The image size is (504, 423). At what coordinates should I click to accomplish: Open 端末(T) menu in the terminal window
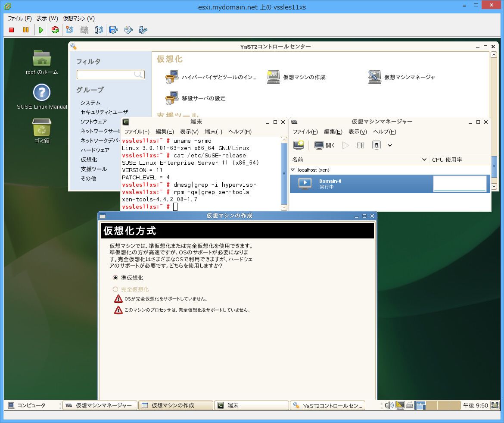pyautogui.click(x=213, y=132)
